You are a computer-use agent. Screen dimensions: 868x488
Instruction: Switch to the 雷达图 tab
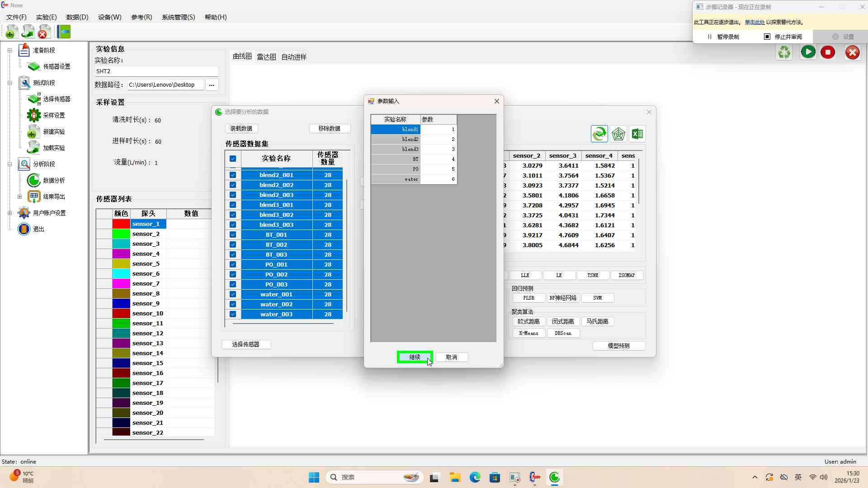pyautogui.click(x=266, y=57)
